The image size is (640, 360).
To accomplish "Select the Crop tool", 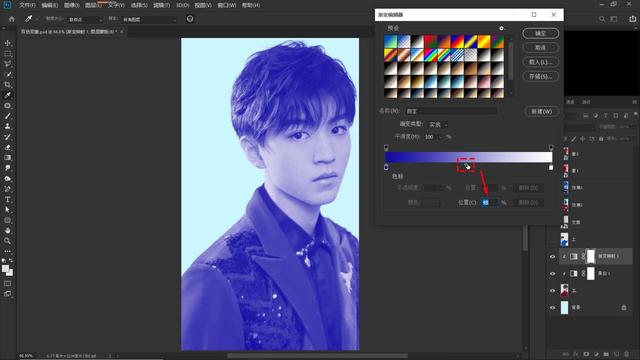I will (x=7, y=85).
